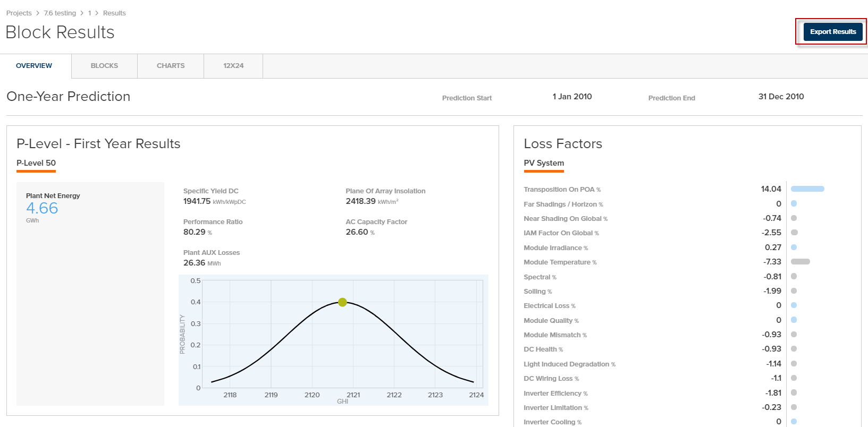Click the Module Irradiance blue dot

(x=794, y=247)
